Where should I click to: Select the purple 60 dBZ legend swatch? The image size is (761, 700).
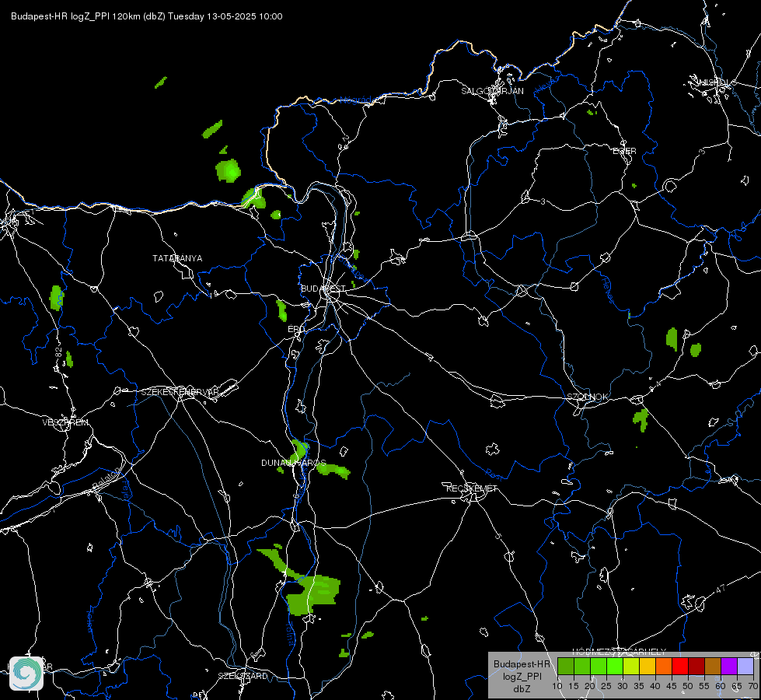[729, 666]
